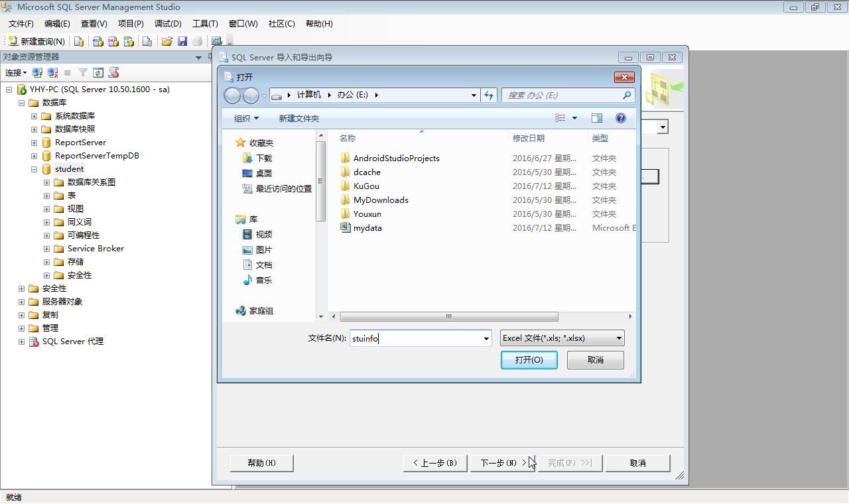
Task: Click connect Object Explorer icon
Action: coord(38,72)
